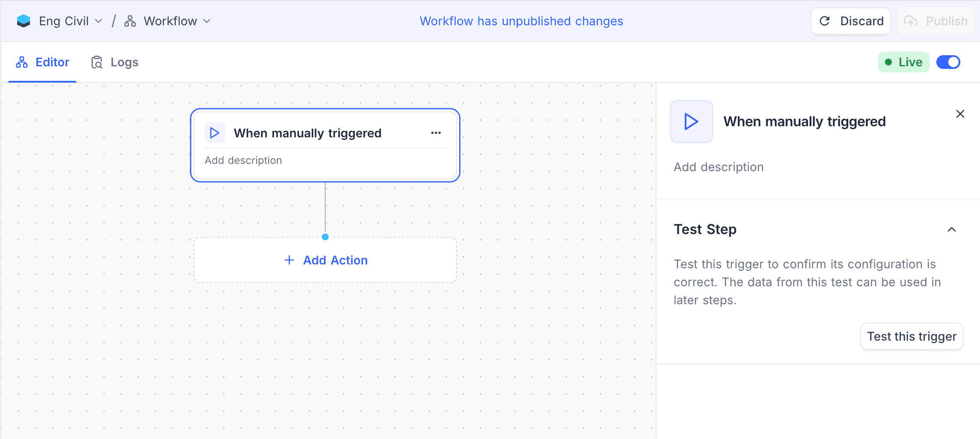Viewport: 980px width, 439px height.
Task: Open the three-dot menu on trigger node
Action: coord(436,133)
